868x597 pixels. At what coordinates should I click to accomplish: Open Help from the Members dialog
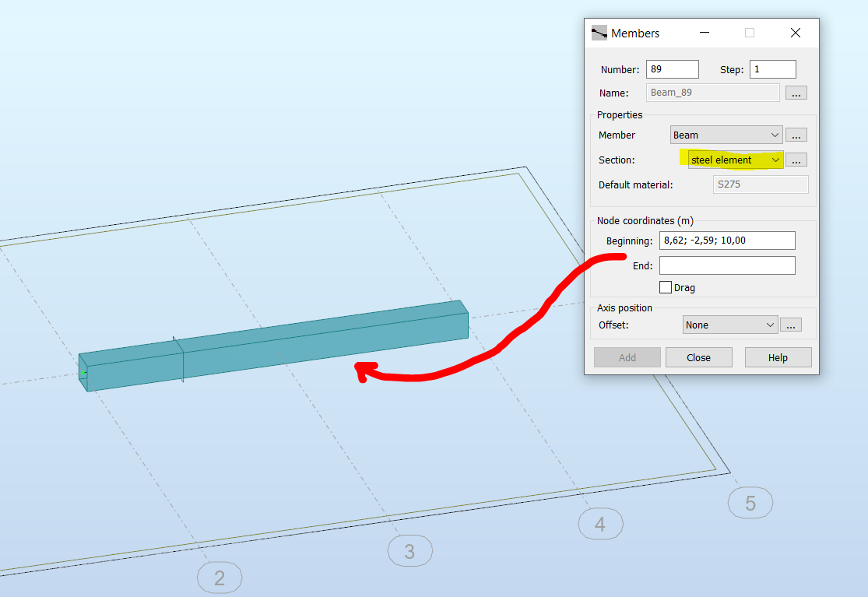(778, 356)
